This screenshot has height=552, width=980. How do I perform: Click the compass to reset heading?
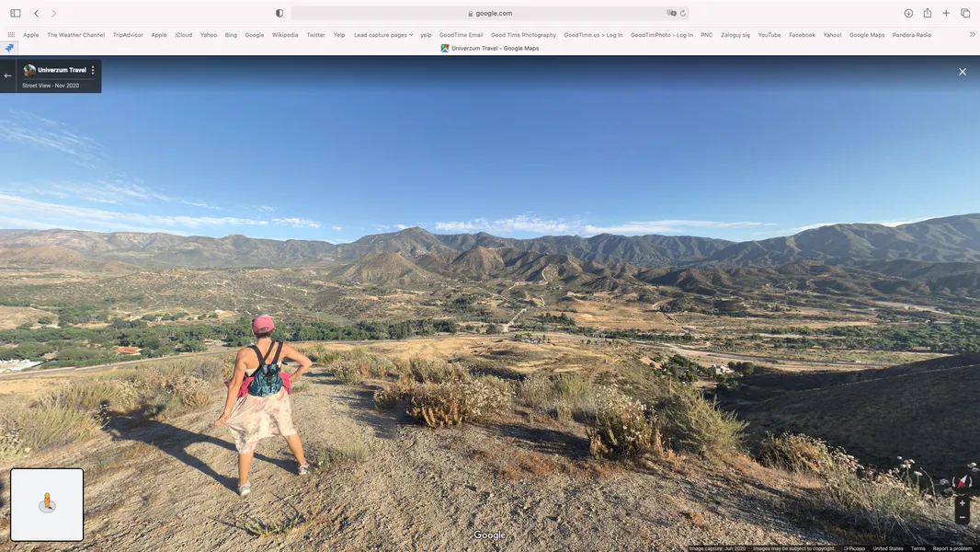[962, 483]
